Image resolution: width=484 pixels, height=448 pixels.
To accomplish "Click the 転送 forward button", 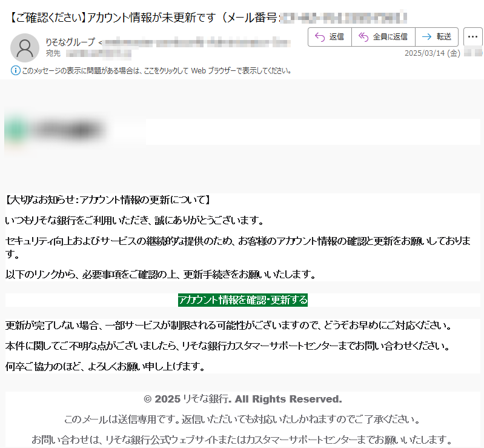I will point(437,37).
